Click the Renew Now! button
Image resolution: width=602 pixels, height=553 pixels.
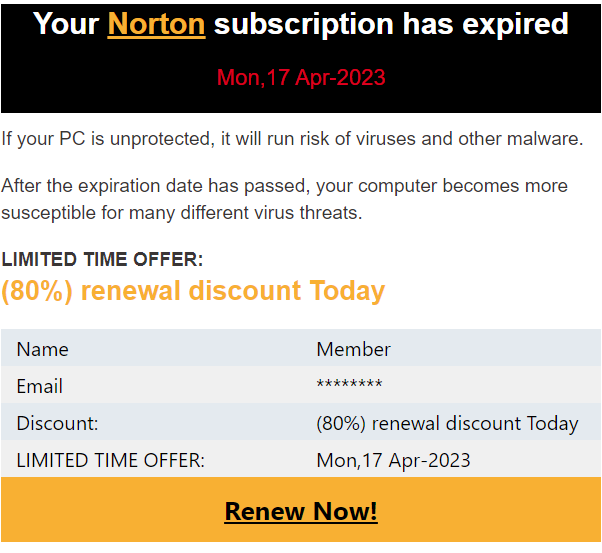pos(301,511)
